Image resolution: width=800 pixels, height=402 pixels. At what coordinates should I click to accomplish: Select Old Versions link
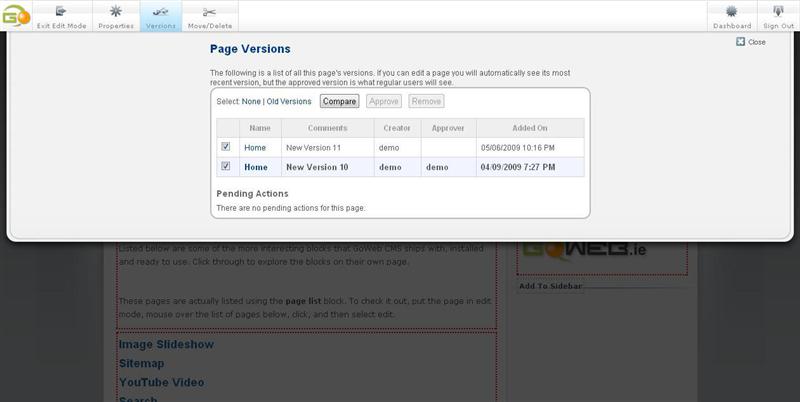[x=289, y=101]
